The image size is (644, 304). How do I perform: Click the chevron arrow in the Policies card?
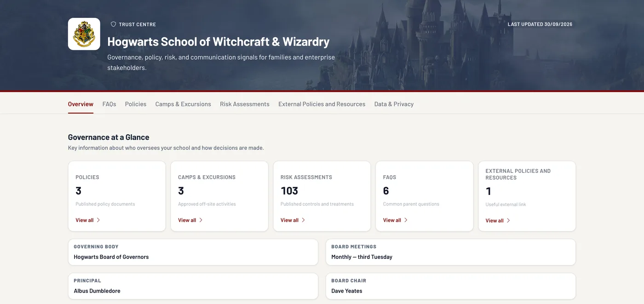(98, 220)
